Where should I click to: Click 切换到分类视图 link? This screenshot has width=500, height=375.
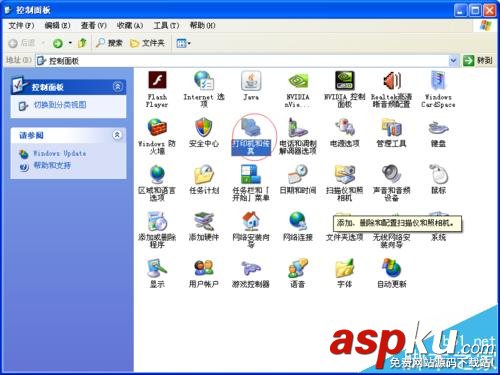point(60,105)
